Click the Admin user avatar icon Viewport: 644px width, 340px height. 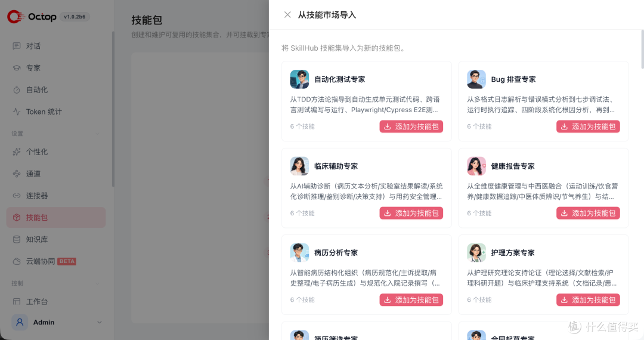pos(20,322)
